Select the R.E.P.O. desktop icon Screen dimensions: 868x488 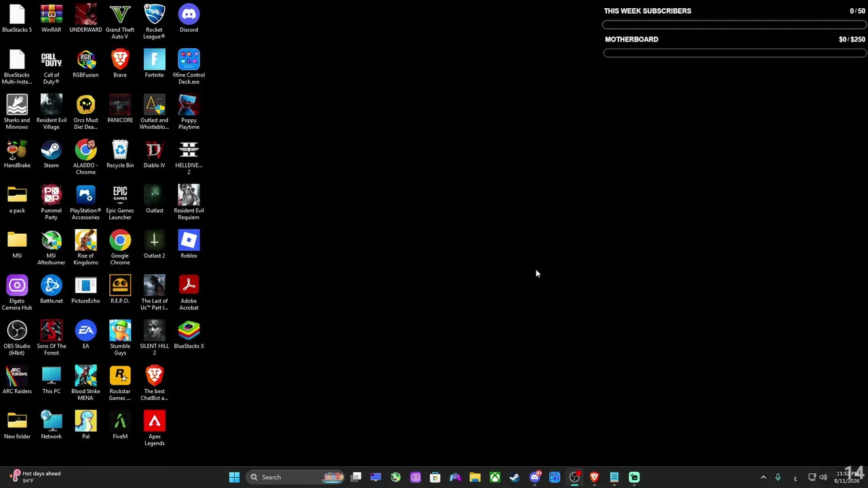click(120, 290)
